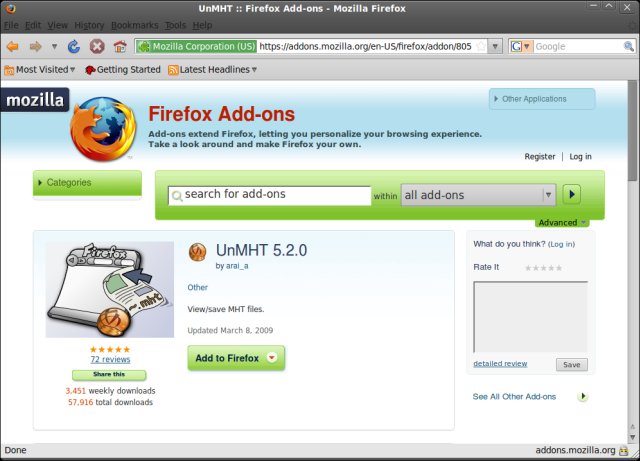Image resolution: width=640 pixels, height=461 pixels.
Task: Click the Add to Firefox button
Action: (235, 358)
